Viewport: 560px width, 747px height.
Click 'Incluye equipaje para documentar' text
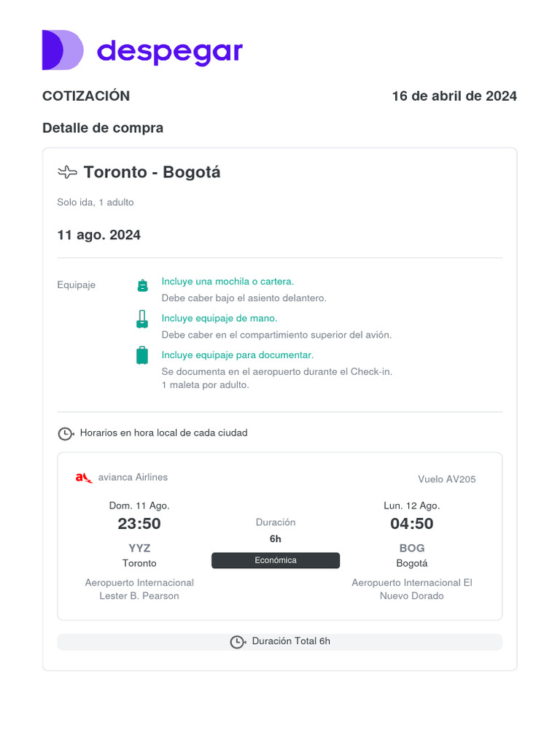click(238, 355)
